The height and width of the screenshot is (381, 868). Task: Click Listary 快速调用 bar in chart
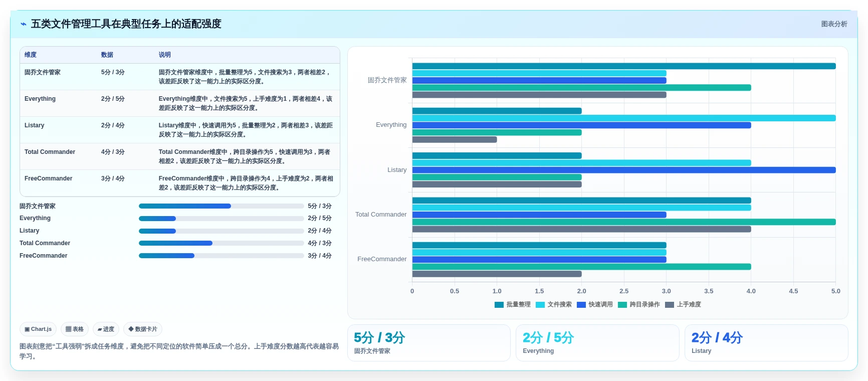tap(624, 170)
